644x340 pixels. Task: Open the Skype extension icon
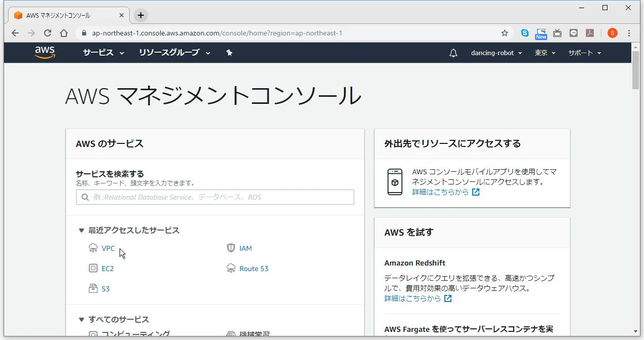[525, 33]
